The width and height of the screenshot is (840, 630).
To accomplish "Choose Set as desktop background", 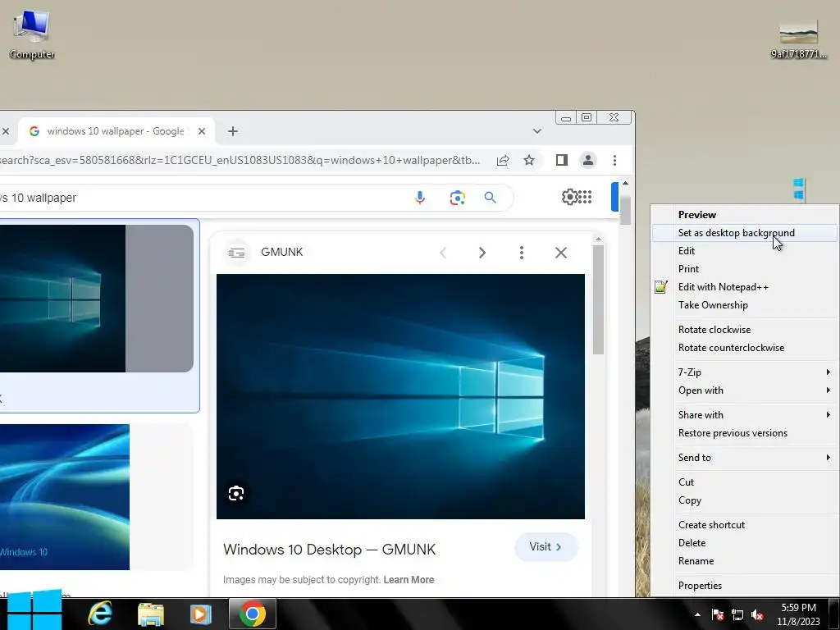I will click(745, 233).
